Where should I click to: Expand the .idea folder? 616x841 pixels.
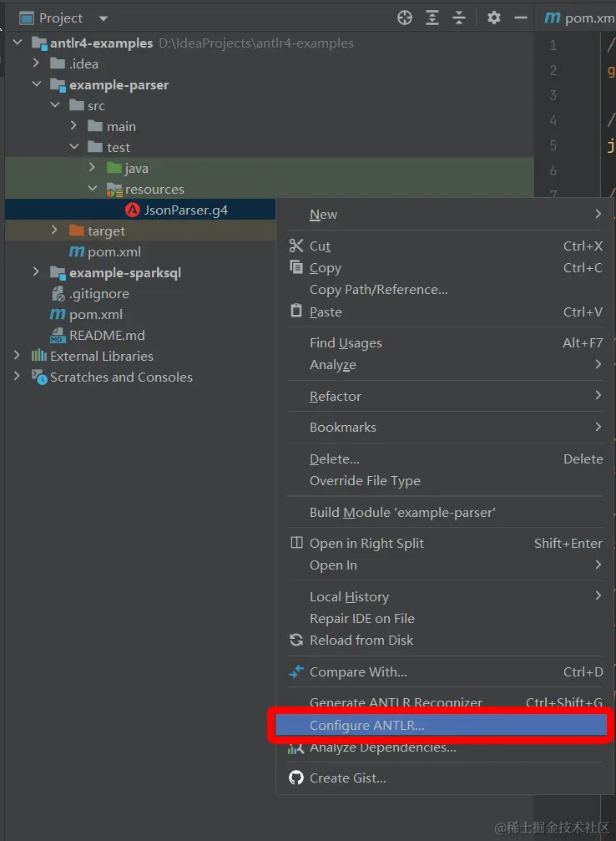point(36,63)
